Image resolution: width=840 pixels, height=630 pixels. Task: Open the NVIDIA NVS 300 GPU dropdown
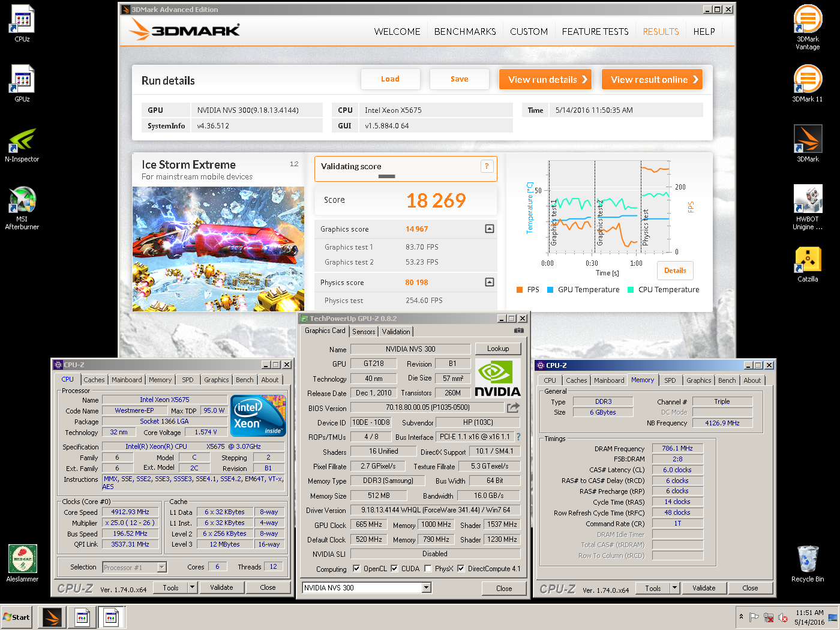click(x=426, y=587)
